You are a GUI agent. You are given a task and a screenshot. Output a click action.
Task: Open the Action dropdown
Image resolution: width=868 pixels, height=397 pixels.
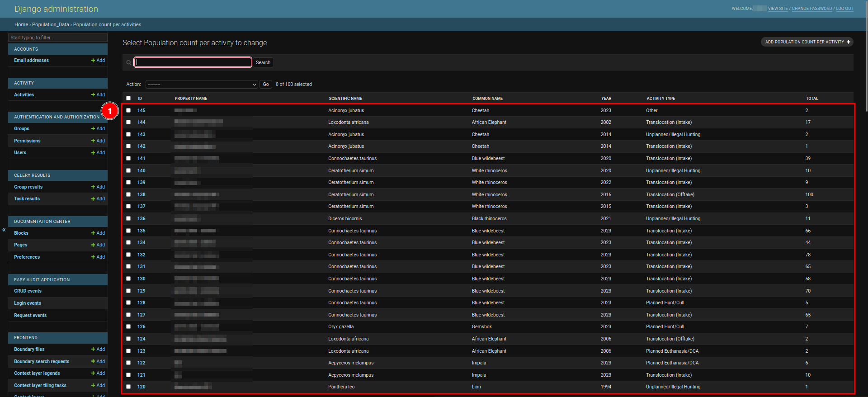pos(202,85)
